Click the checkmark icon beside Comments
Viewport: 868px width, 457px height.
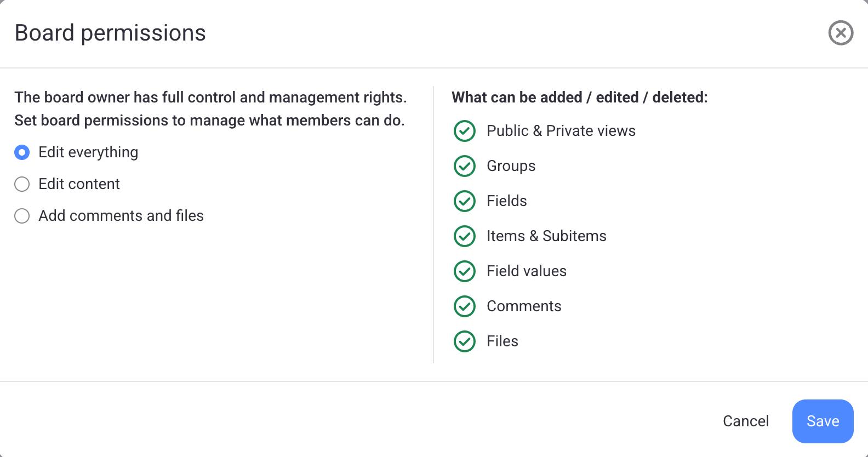pos(464,306)
